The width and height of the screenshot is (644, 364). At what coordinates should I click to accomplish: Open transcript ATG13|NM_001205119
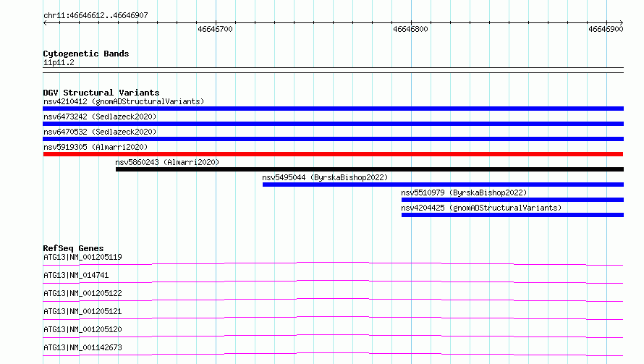(82, 257)
